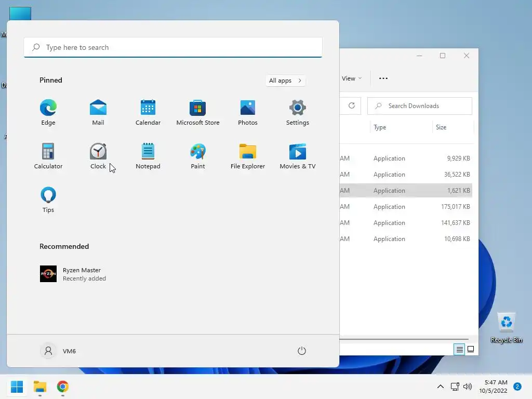Open the See more (...) menu in Explorer

tap(383, 78)
